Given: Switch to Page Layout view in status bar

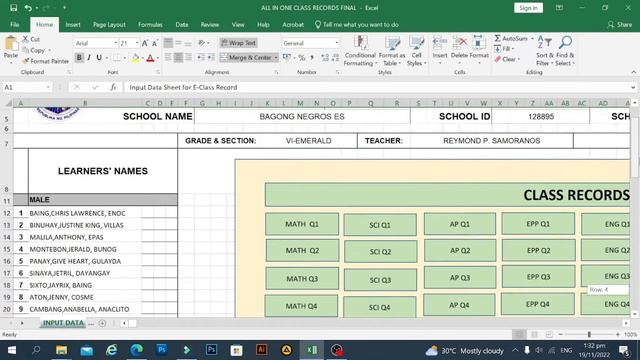Looking at the screenshot, I should pyautogui.click(x=534, y=334).
